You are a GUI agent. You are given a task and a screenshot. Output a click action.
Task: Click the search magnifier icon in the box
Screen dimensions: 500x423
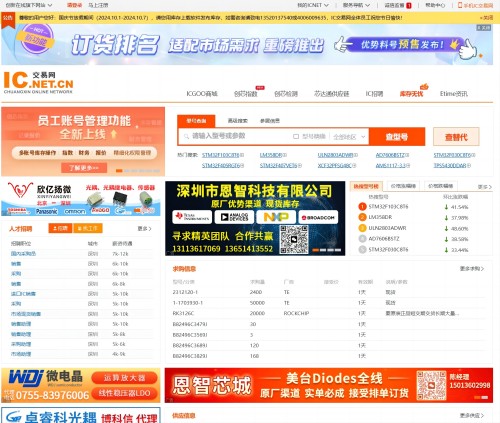click(x=186, y=136)
